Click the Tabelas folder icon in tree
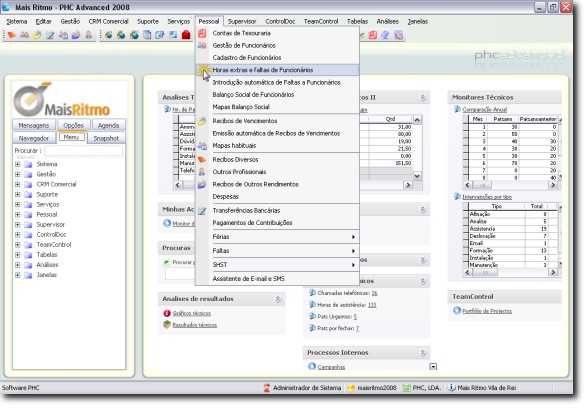 pos(28,255)
